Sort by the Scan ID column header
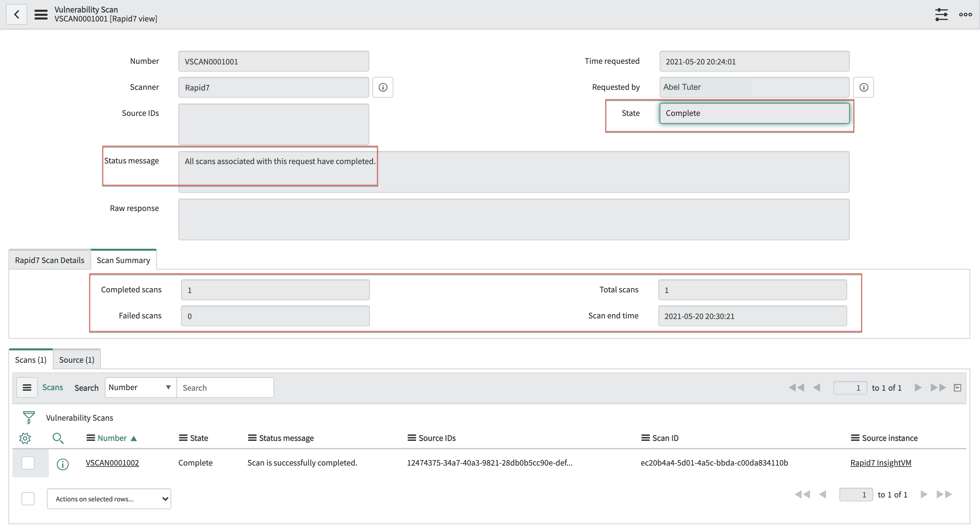 665,438
